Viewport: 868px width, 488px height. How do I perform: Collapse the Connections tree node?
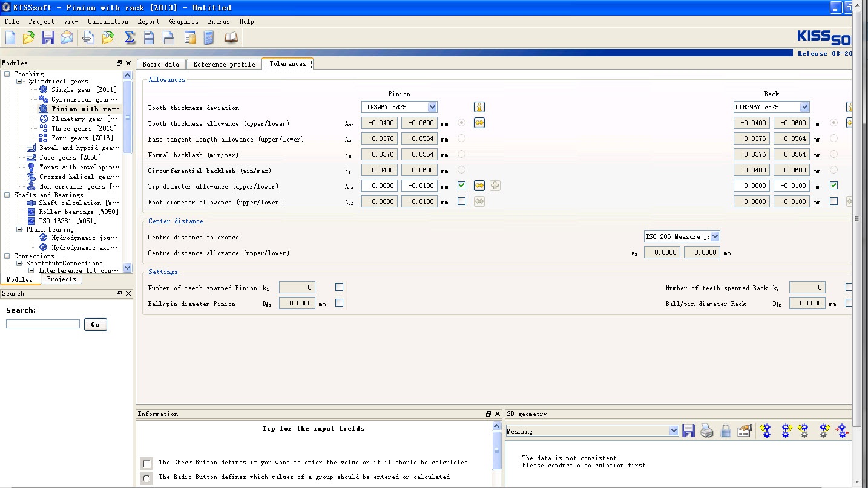tap(7, 256)
